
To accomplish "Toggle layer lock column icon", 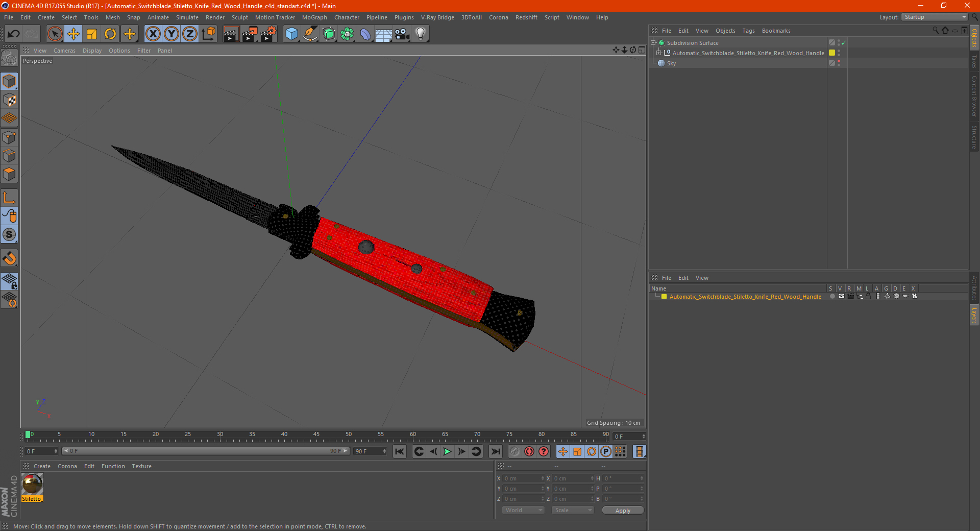I will pyautogui.click(x=868, y=296).
